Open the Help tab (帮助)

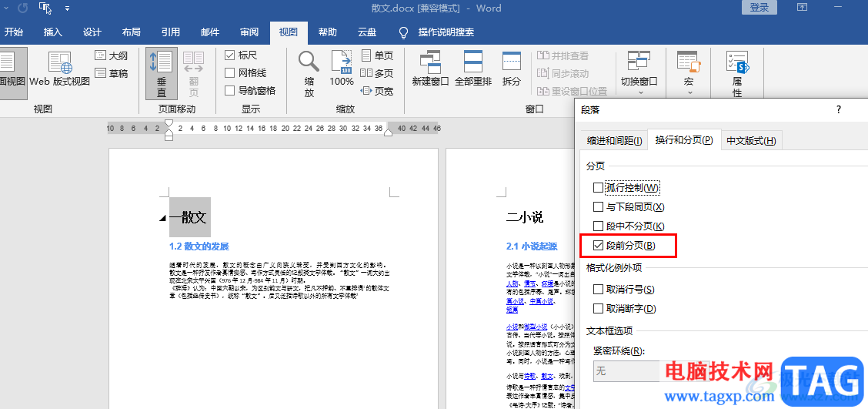click(x=327, y=32)
